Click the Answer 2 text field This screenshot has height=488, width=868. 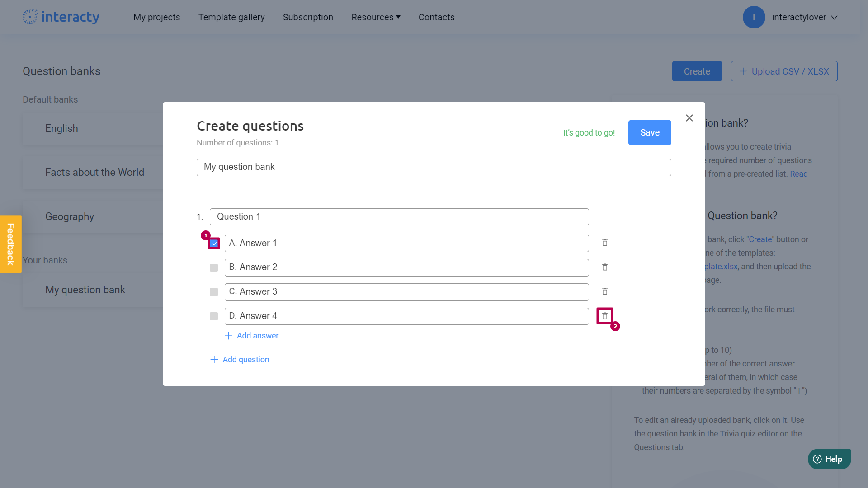pyautogui.click(x=406, y=268)
